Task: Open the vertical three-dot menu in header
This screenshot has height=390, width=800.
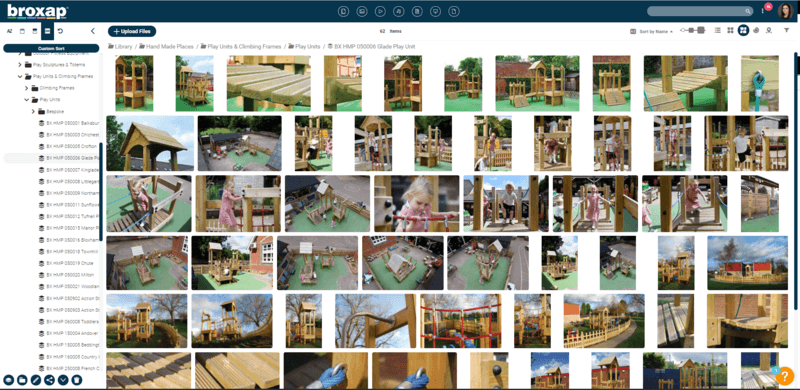Action: pos(762,11)
